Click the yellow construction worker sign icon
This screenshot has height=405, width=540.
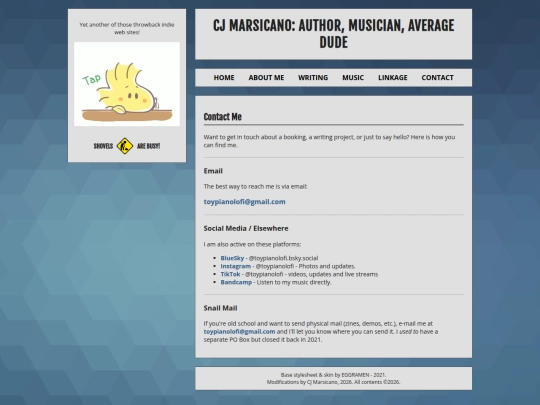tap(125, 146)
